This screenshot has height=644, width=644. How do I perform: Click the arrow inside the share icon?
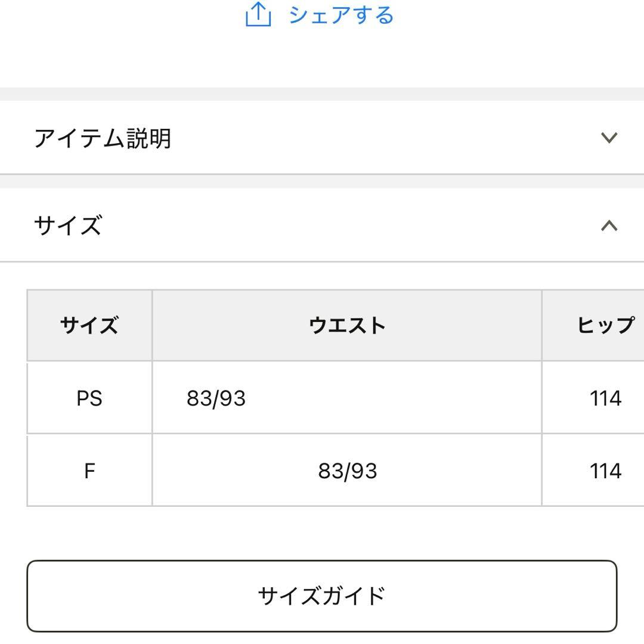(x=259, y=11)
